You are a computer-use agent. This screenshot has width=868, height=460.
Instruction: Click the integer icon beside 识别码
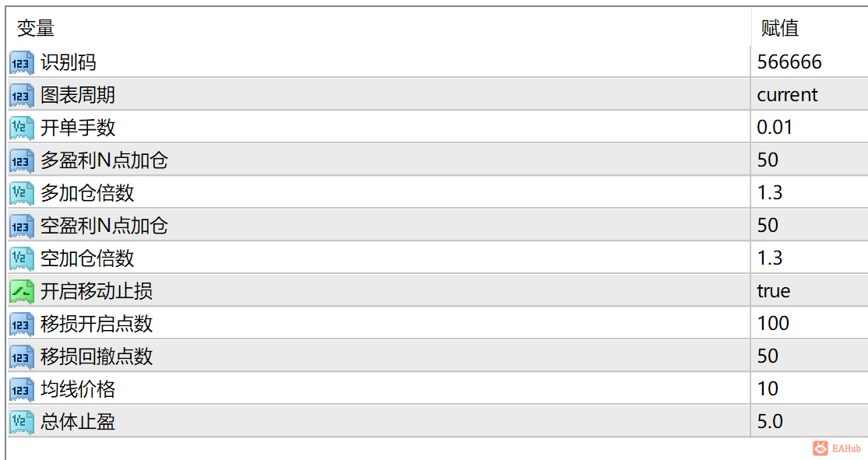tap(22, 62)
